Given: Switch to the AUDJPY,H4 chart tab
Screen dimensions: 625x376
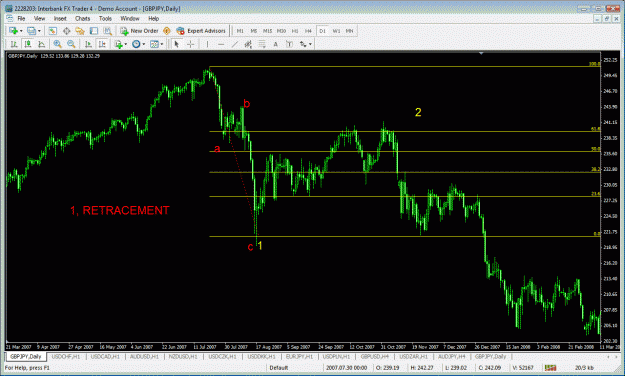Looking at the screenshot, I should (x=452, y=356).
